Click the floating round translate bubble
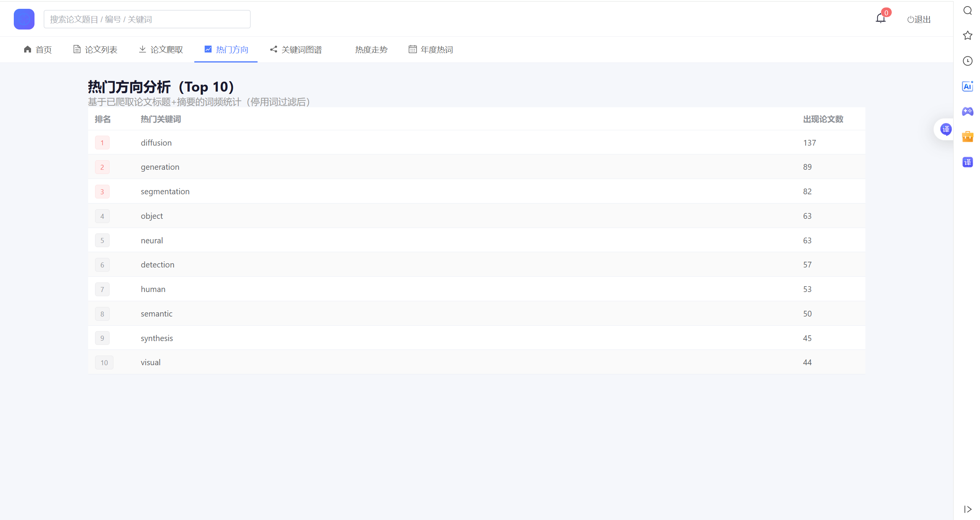 [x=946, y=130]
